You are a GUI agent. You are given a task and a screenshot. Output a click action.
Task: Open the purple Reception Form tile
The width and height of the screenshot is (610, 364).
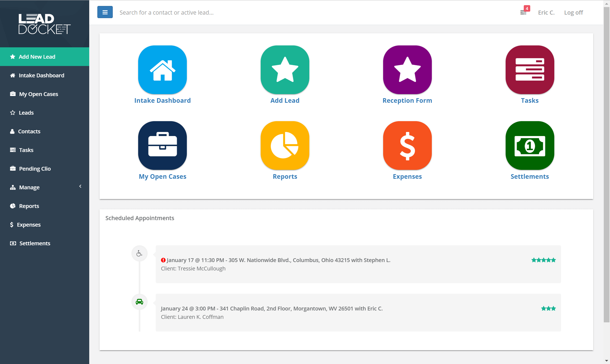click(x=407, y=70)
